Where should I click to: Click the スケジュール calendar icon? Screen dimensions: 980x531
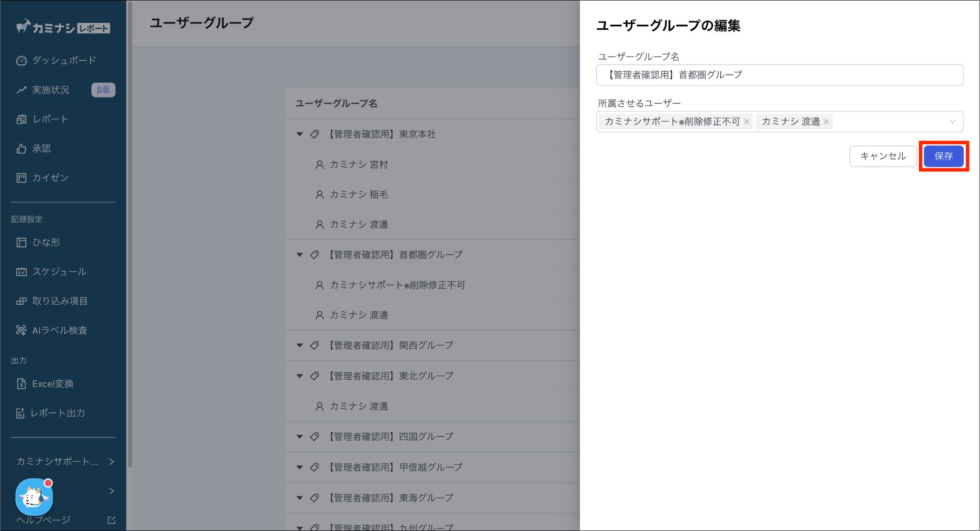pyautogui.click(x=21, y=272)
